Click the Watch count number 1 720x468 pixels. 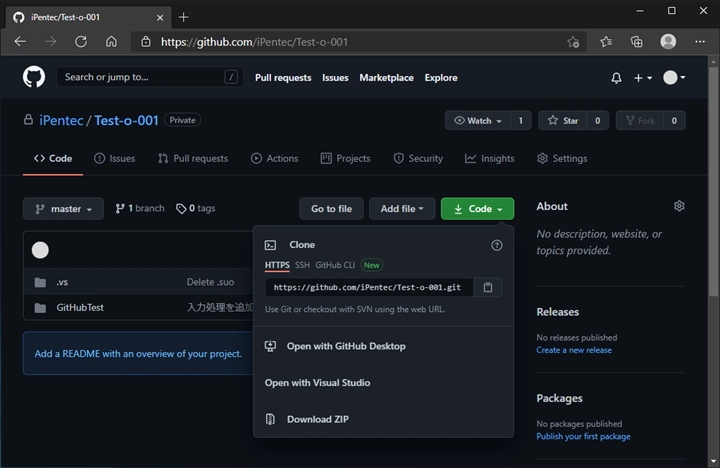(521, 121)
